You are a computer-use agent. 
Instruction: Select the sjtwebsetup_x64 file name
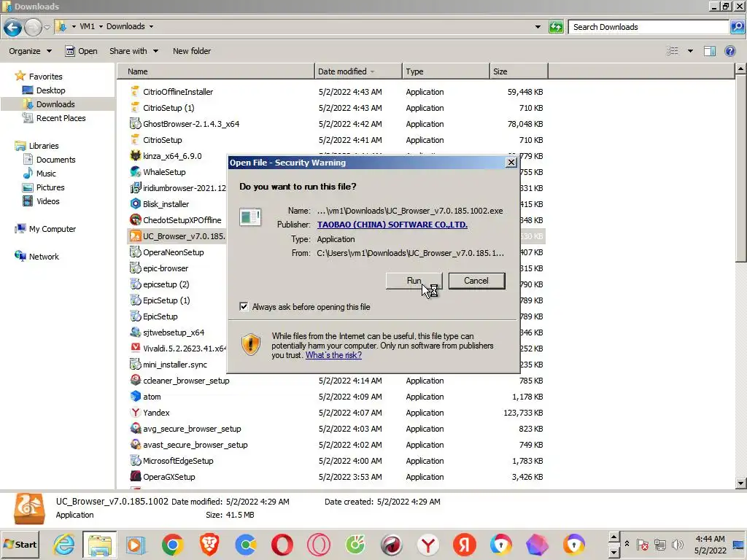[174, 332]
